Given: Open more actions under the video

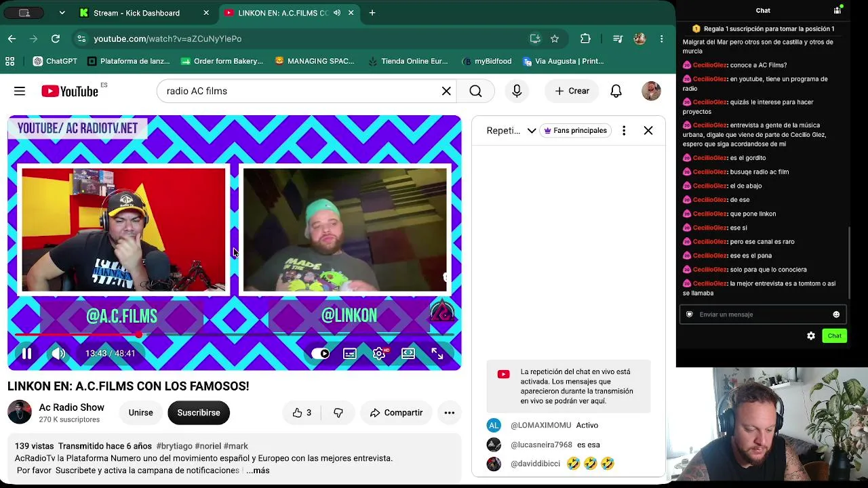Looking at the screenshot, I should click(x=449, y=413).
